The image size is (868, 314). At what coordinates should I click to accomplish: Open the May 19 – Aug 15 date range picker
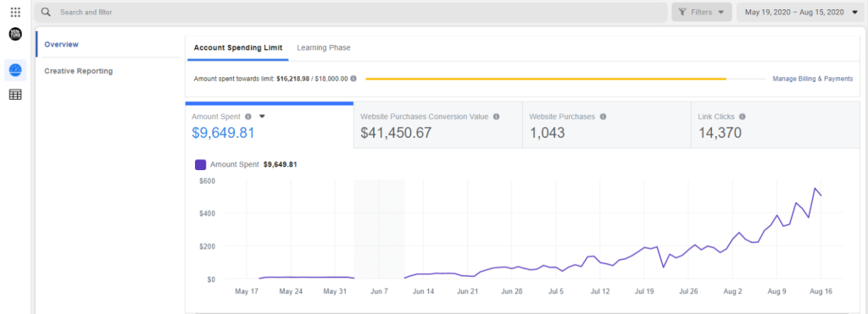(x=800, y=12)
